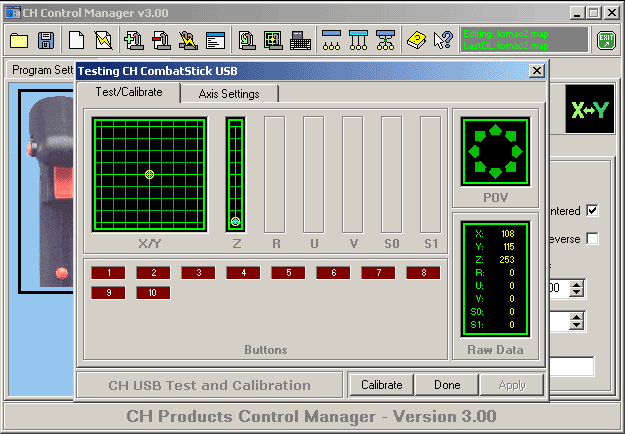Click the lower spinner arrows in main window
This screenshot has width=625, height=434.
coord(576,321)
